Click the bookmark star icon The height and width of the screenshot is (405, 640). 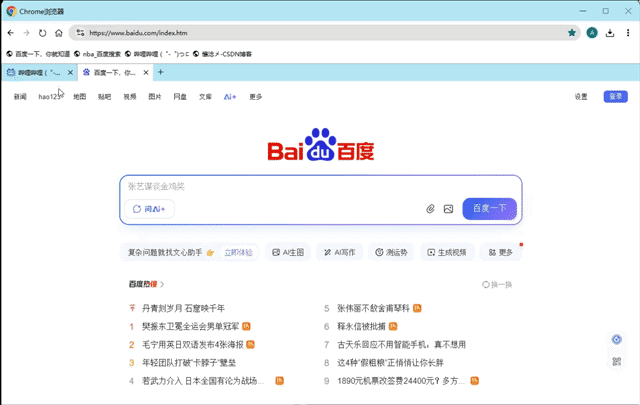(x=572, y=33)
